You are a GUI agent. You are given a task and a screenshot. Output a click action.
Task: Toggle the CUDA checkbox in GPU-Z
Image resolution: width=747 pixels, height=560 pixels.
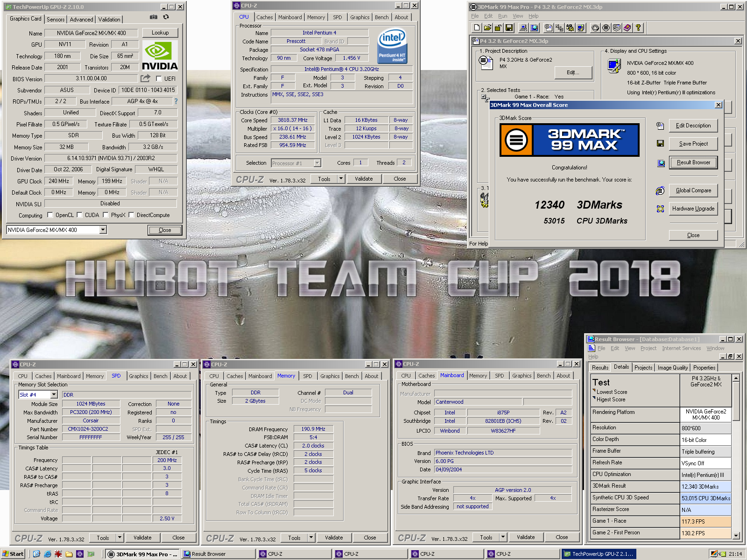[80, 215]
